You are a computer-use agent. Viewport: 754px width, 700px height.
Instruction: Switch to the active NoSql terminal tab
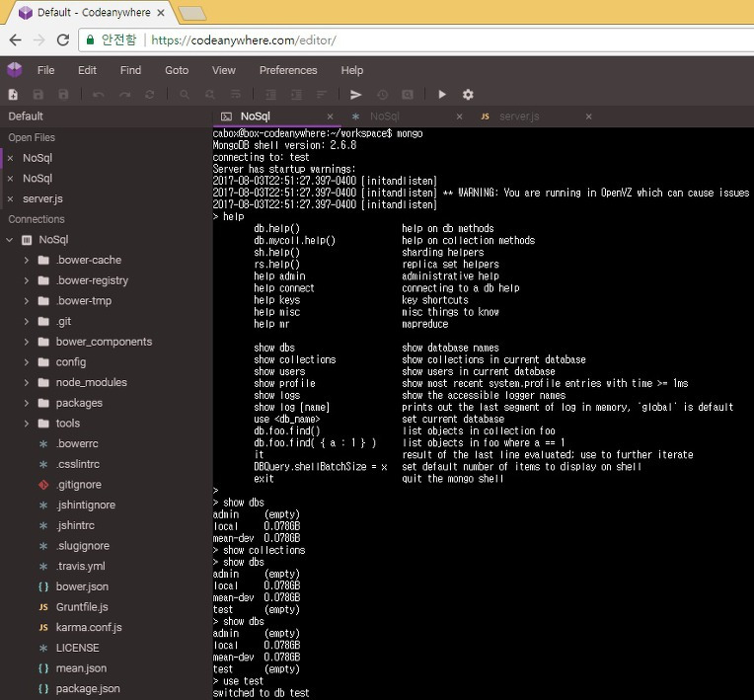[x=277, y=117]
